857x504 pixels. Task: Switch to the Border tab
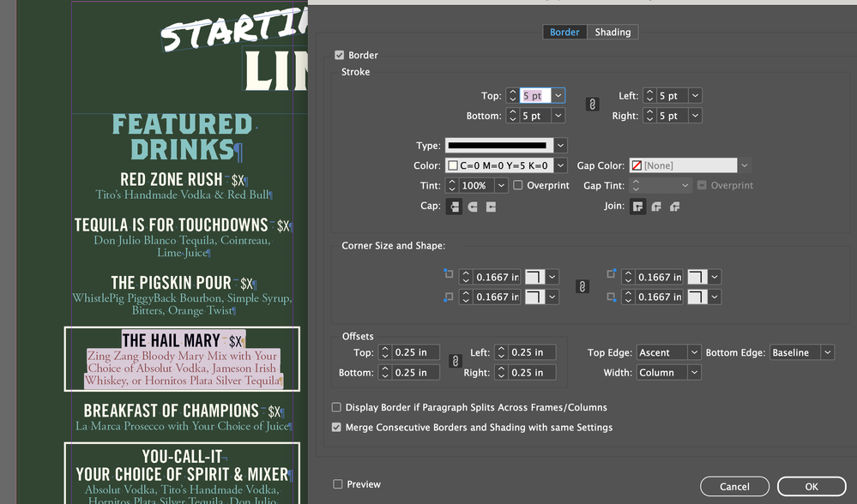click(x=564, y=33)
